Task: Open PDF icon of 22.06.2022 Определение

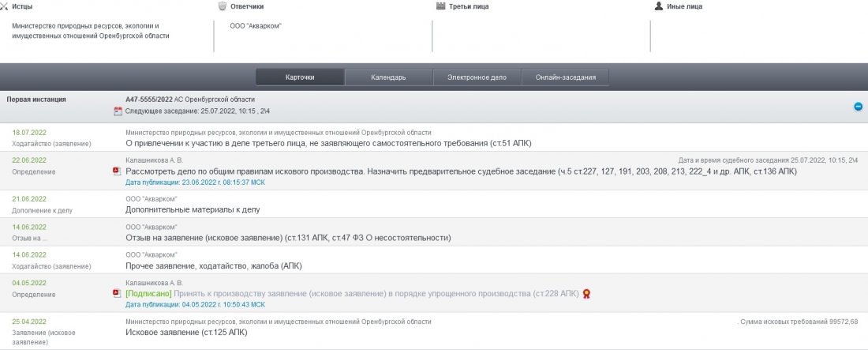Action: (117, 171)
